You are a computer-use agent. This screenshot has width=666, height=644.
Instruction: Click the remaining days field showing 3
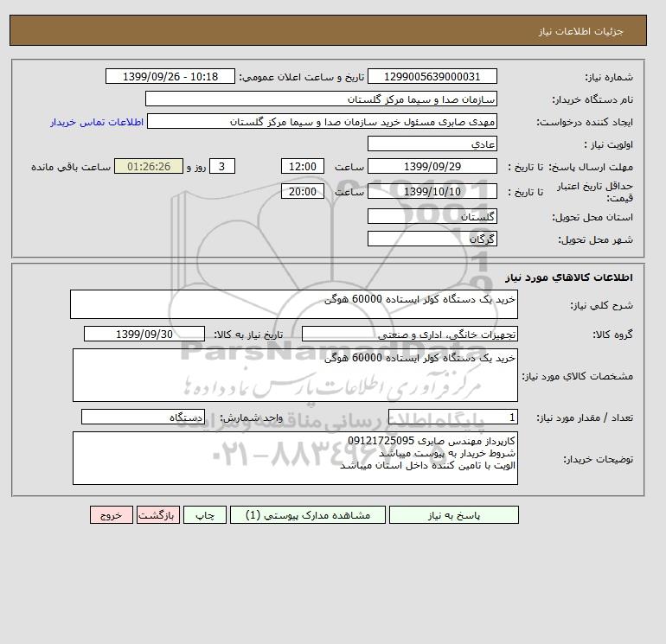(x=222, y=167)
